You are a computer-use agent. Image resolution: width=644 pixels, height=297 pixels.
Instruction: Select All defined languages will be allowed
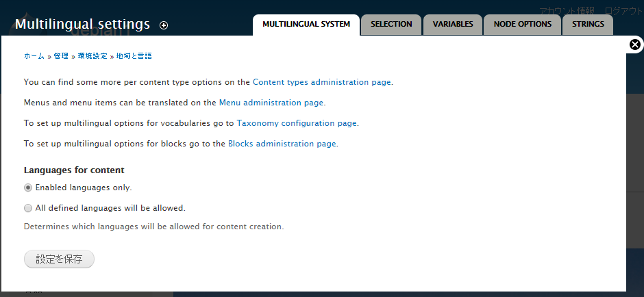28,208
